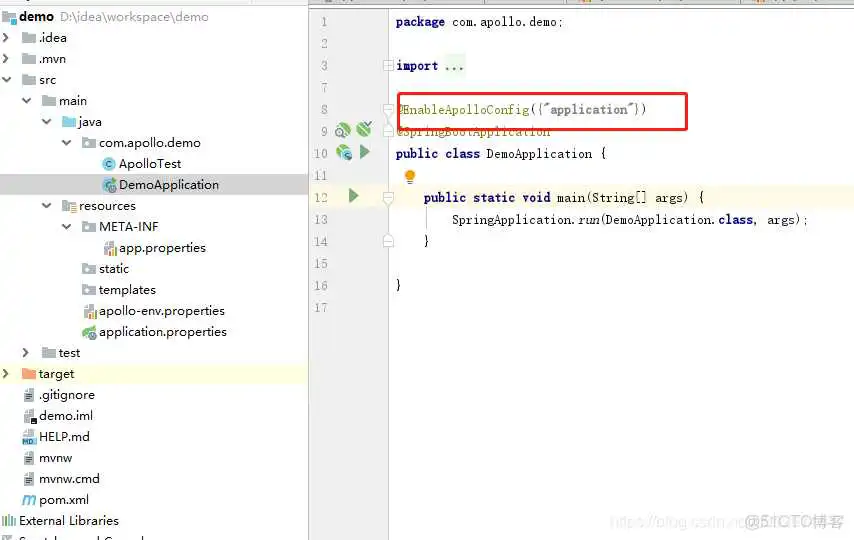Screen dimensions: 854x540
Task: Open app.properties under META-INF
Action: coord(162,247)
